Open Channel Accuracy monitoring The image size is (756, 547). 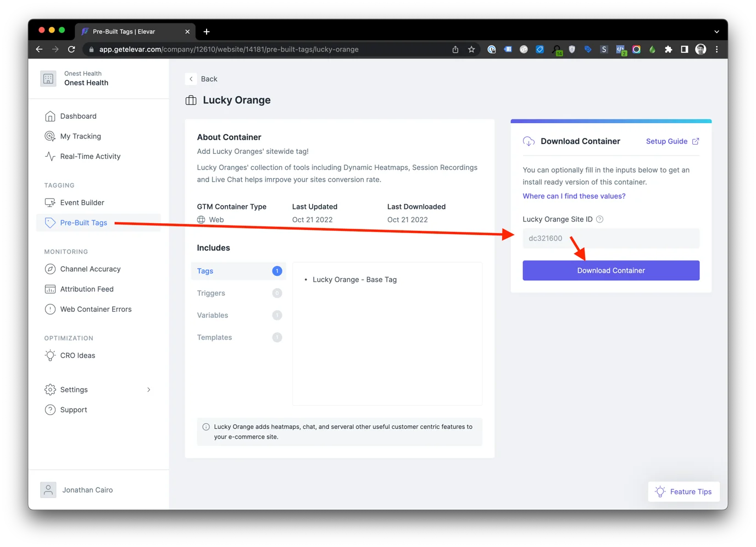coord(90,269)
